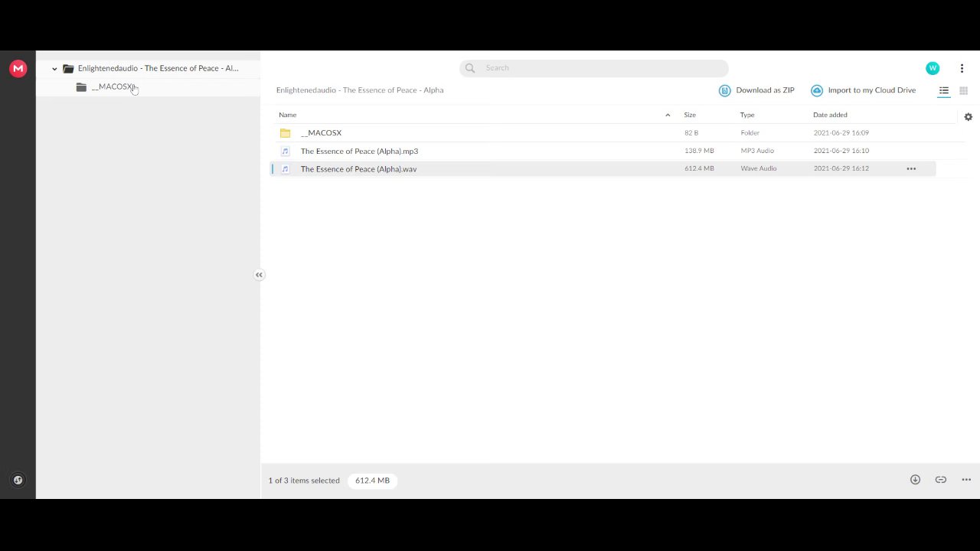Screen dimensions: 980x551
Task: Click the search magnifier icon
Action: click(470, 68)
